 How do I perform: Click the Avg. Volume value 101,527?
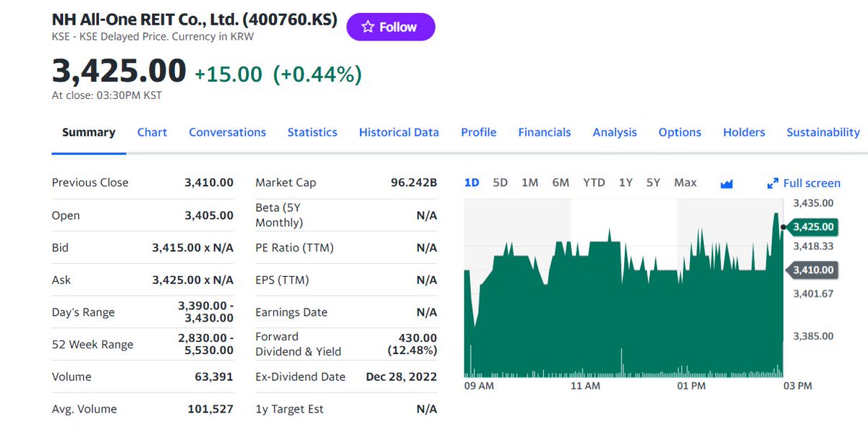[210, 409]
